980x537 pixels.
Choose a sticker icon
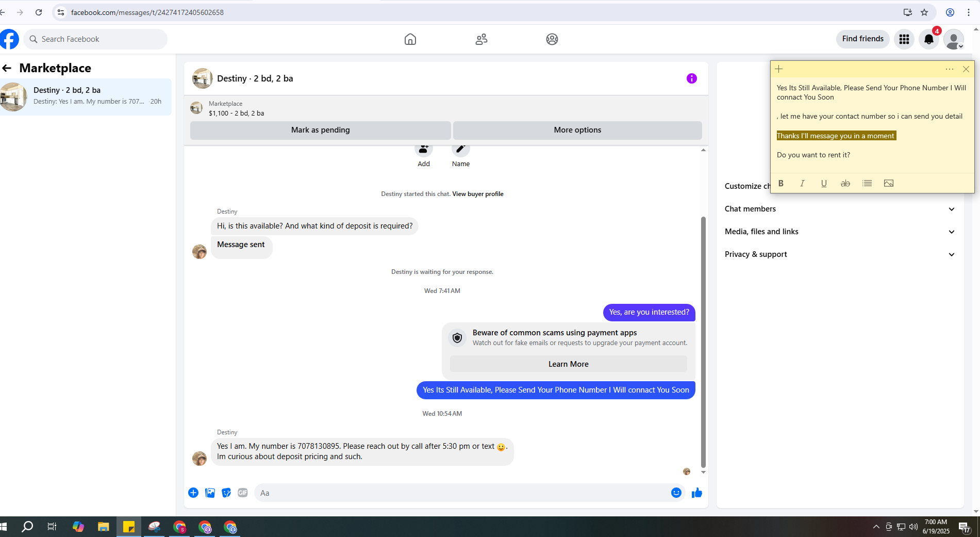(x=226, y=493)
